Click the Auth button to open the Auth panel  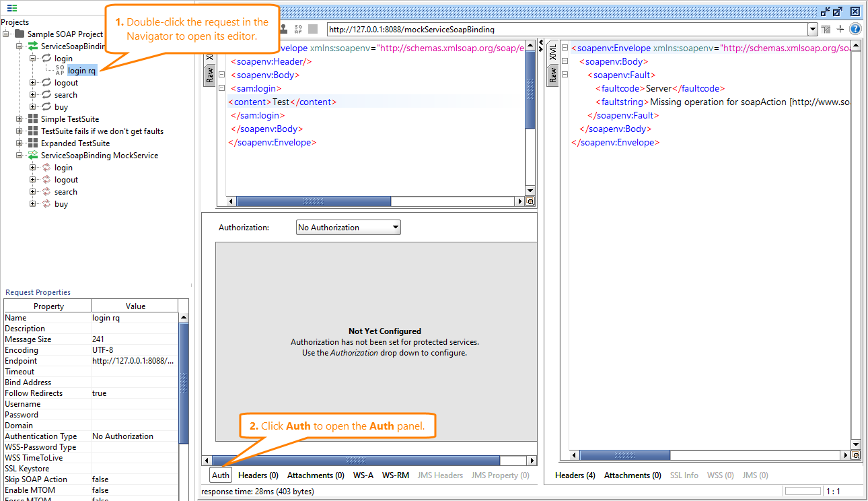[220, 475]
